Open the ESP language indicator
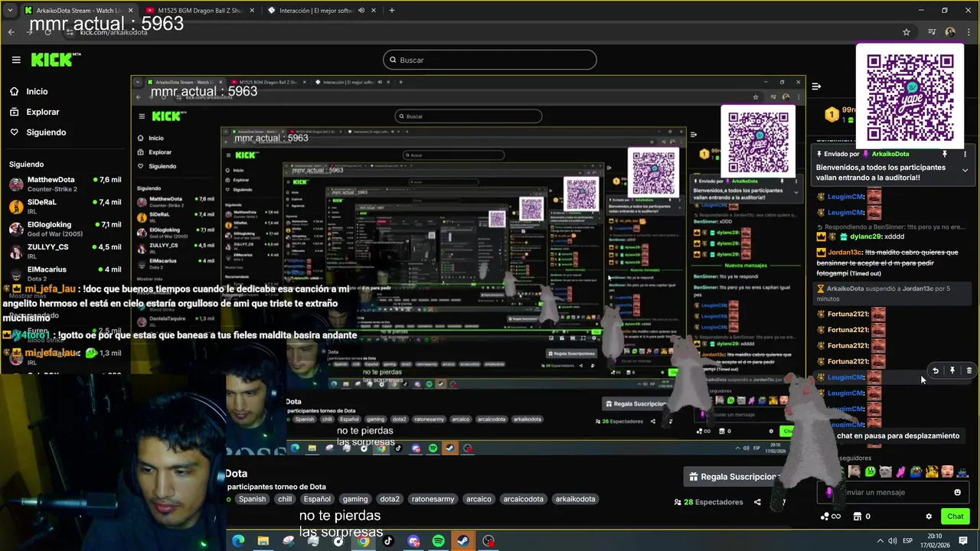The width and height of the screenshot is (980, 551). click(x=908, y=541)
